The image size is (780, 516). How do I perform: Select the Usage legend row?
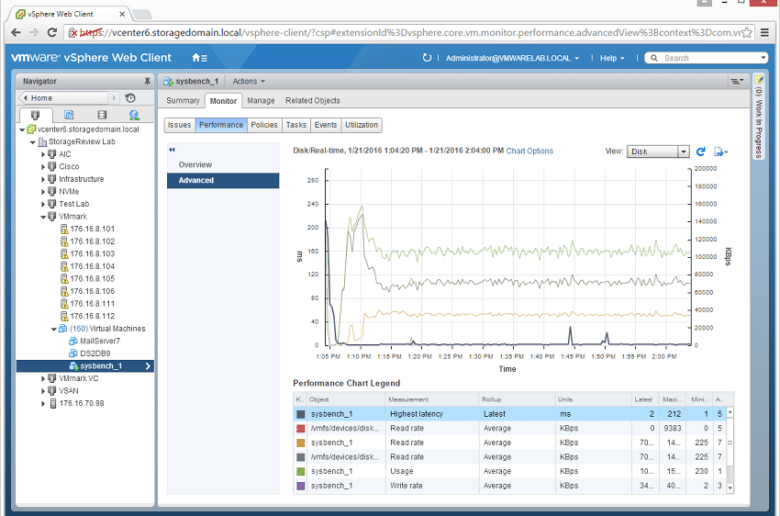click(510, 471)
